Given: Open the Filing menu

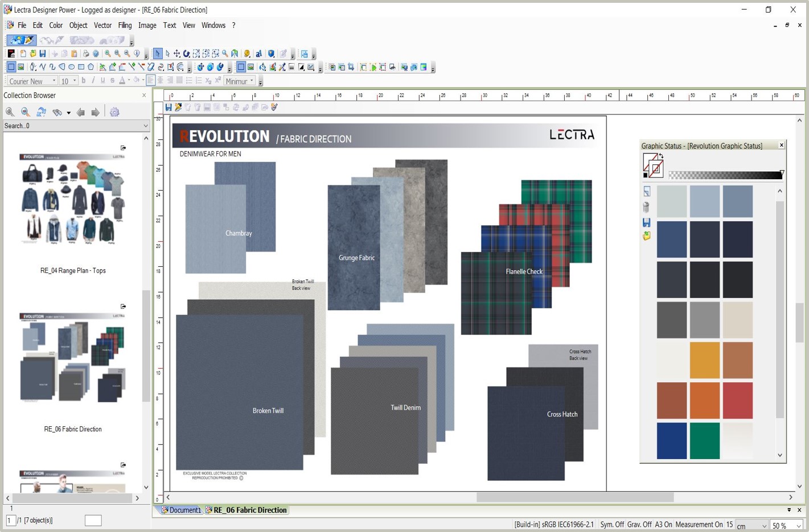Looking at the screenshot, I should click(x=125, y=26).
